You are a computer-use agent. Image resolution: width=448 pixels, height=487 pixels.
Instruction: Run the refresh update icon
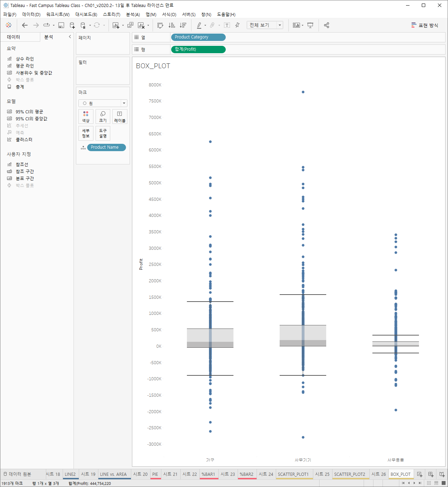tap(97, 25)
